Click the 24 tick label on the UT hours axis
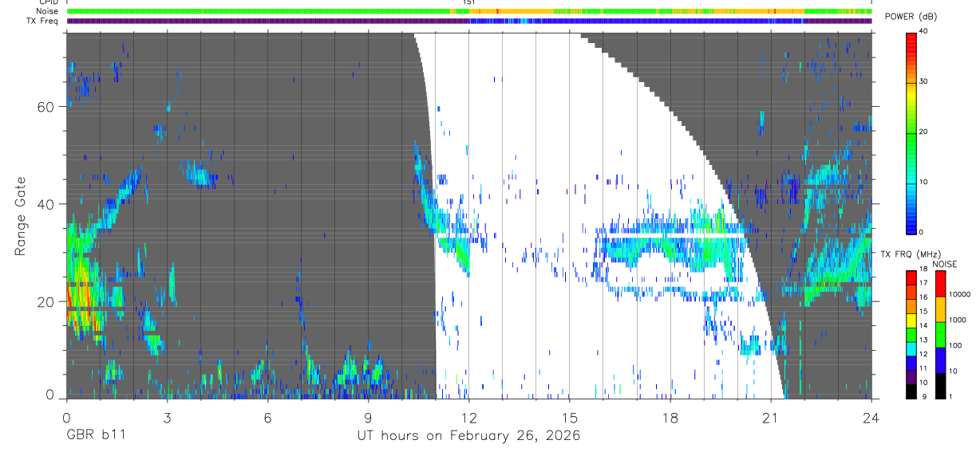980x452 pixels. [x=871, y=416]
